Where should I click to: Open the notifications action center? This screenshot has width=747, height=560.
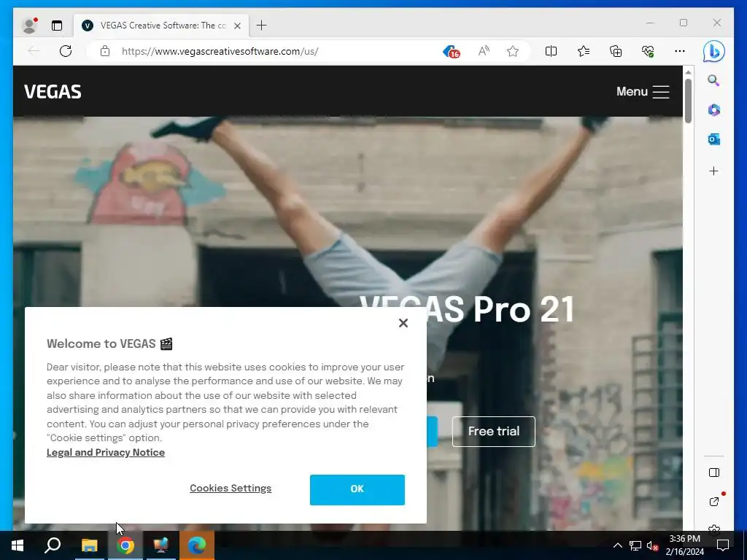click(x=723, y=545)
